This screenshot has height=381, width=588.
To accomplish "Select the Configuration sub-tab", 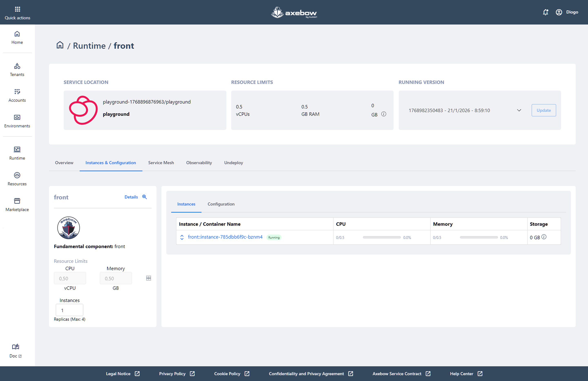I will coord(221,204).
